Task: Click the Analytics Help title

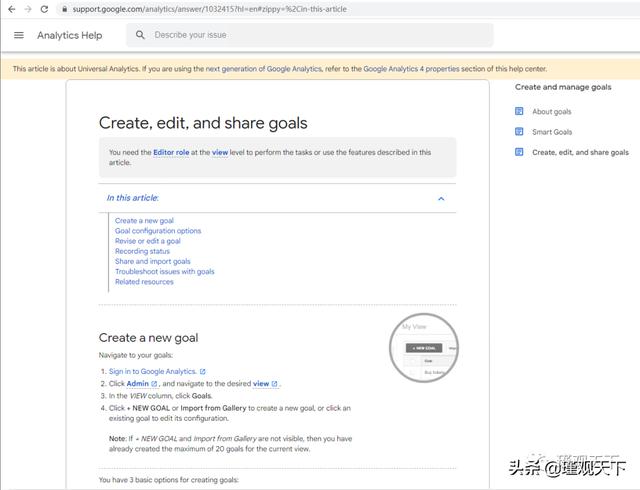Action: (69, 36)
